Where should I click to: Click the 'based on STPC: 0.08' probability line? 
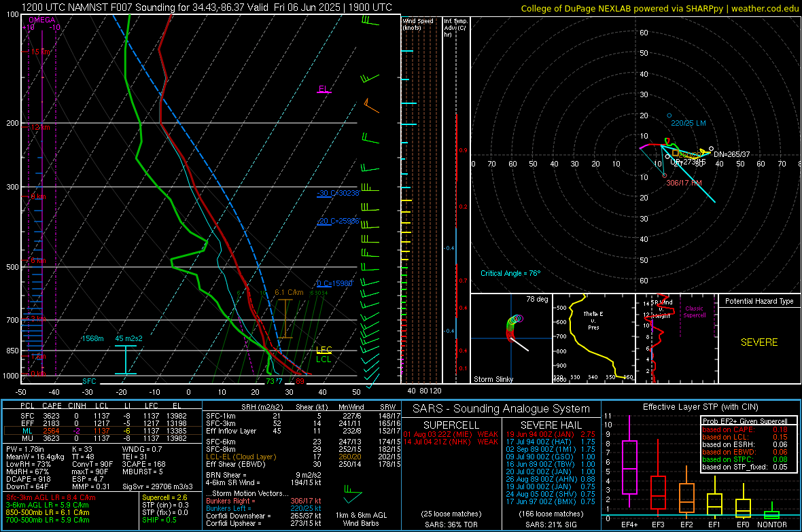745,459
